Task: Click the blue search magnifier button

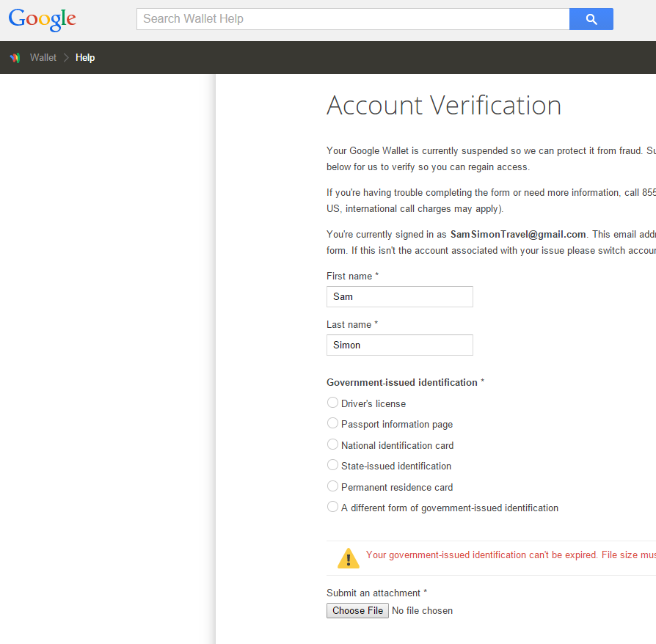Action: click(591, 19)
